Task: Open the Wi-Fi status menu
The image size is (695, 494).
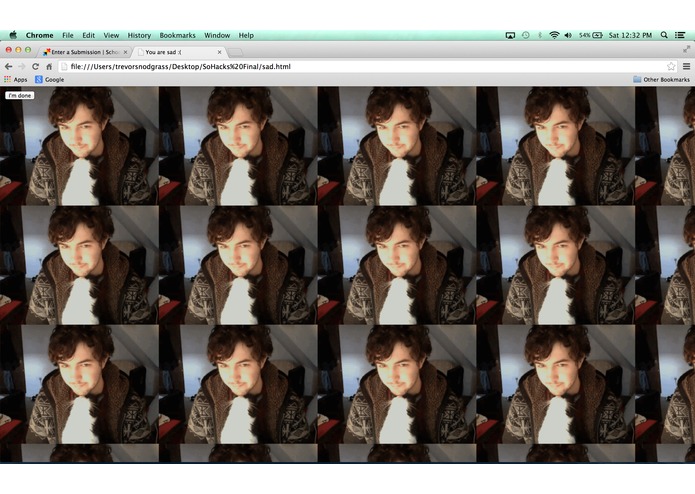Action: pyautogui.click(x=554, y=35)
